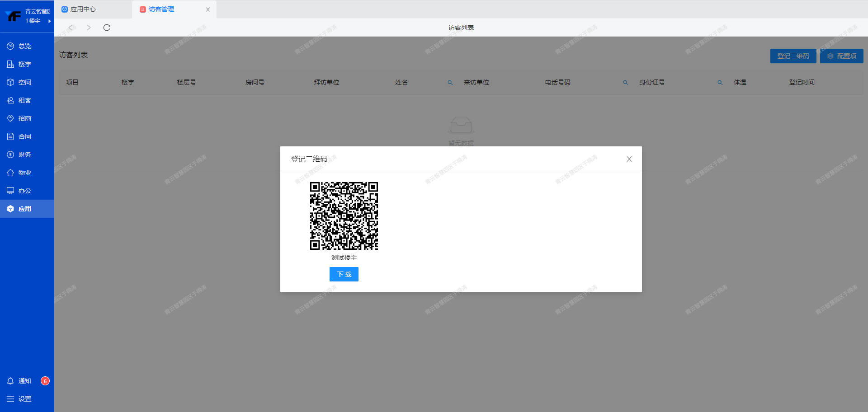This screenshot has width=868, height=412.
Task: Open 财务 finance in the sidebar
Action: [25, 154]
